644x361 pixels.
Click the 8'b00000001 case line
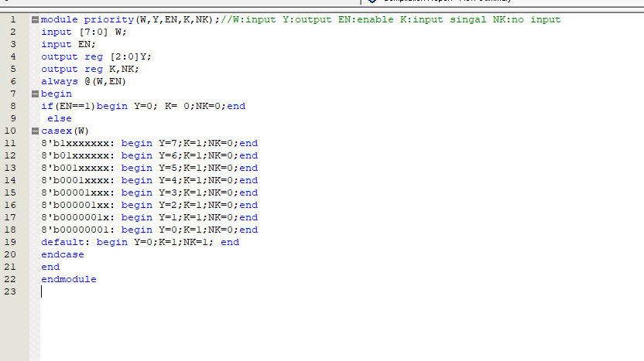149,230
